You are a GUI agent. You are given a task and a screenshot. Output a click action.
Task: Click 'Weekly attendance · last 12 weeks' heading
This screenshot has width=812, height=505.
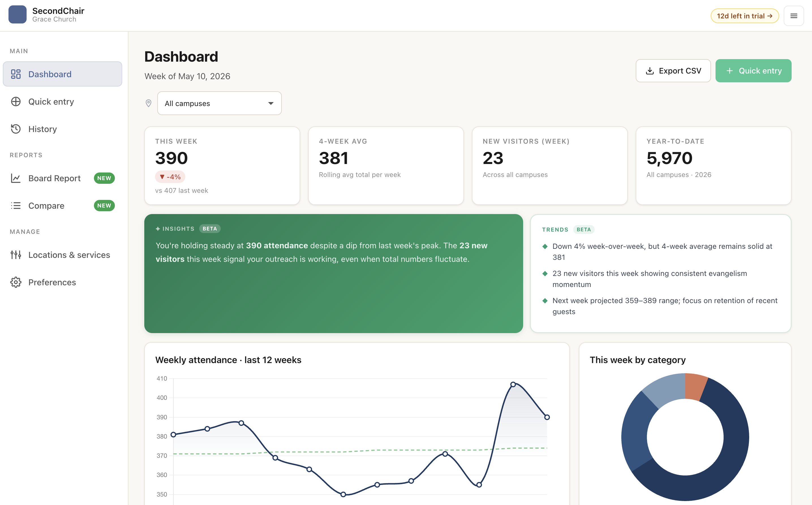click(x=228, y=360)
